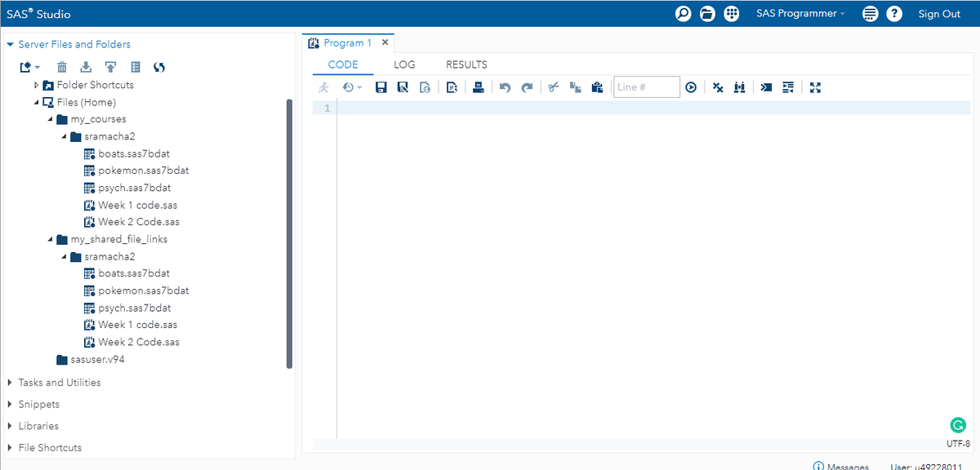Open the New item dropdown in file panel

tap(30, 67)
